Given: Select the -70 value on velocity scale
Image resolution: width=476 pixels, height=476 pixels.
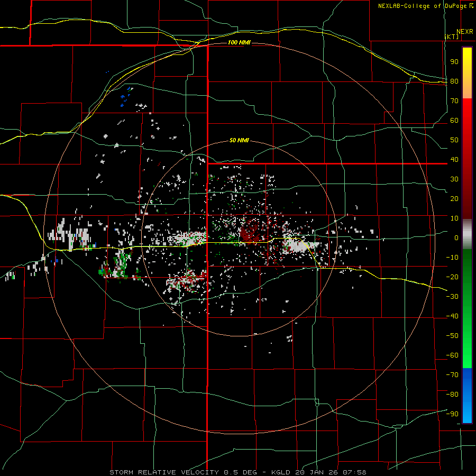Looking at the screenshot, I should click(x=452, y=374).
